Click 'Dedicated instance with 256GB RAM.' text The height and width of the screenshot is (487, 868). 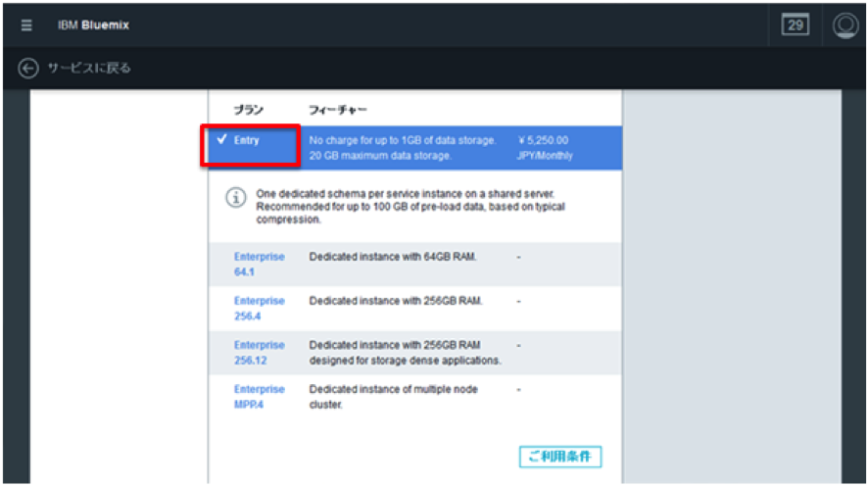point(396,301)
